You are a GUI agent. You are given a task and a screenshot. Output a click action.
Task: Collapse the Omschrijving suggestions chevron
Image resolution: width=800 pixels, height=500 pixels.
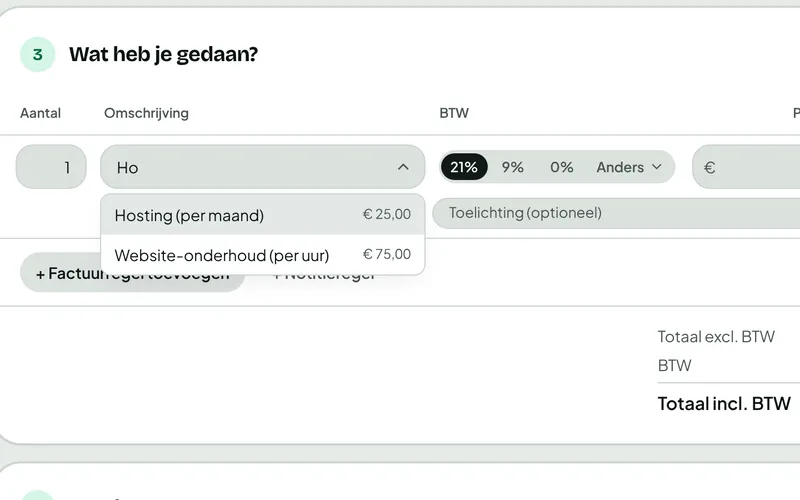pyautogui.click(x=403, y=167)
